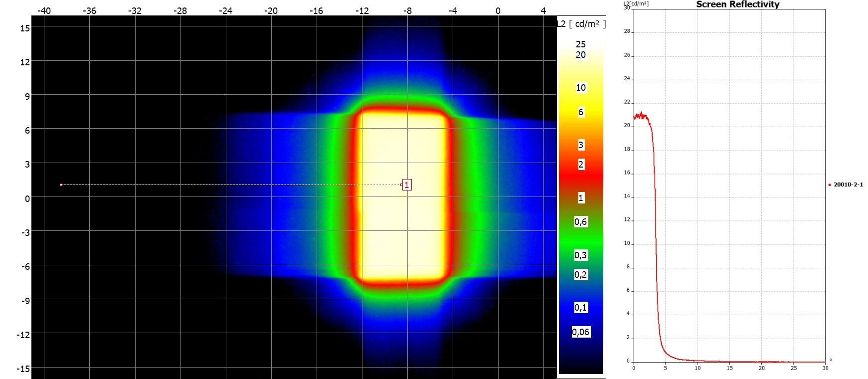
Task: Choose the 0,3 label on the color scale
Action: pos(581,255)
